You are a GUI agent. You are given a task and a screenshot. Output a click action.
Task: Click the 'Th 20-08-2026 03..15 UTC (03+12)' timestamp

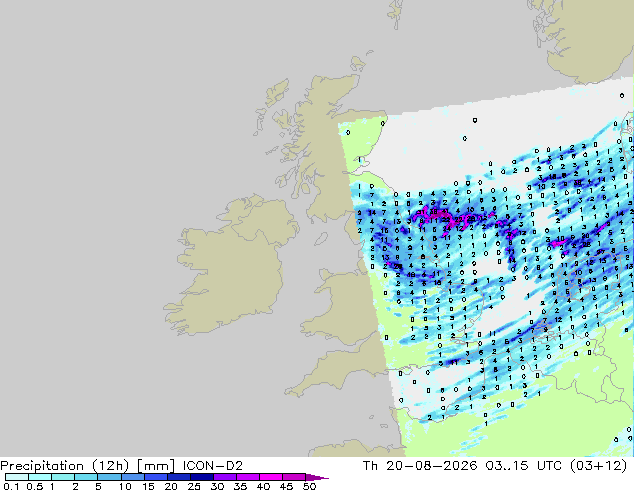coord(495,466)
